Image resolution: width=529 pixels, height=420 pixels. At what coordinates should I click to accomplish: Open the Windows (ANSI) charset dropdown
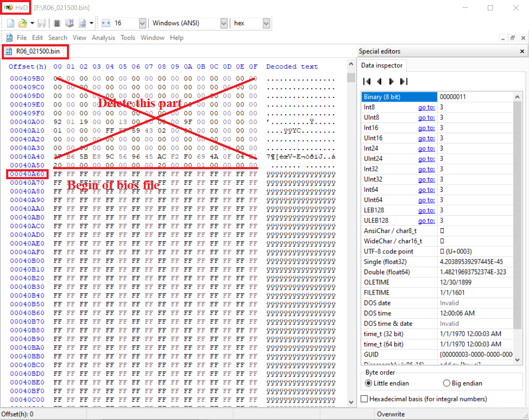(224, 23)
